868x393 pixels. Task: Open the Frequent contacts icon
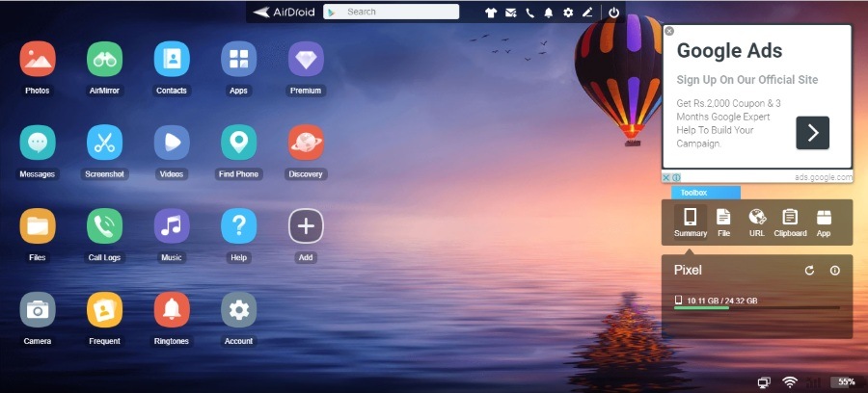pyautogui.click(x=104, y=310)
